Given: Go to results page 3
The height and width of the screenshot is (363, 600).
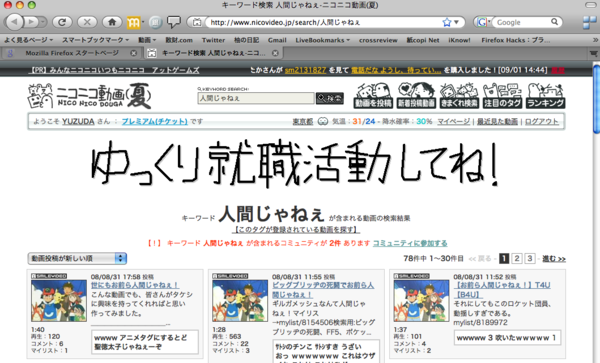Looking at the screenshot, I should 530,259.
